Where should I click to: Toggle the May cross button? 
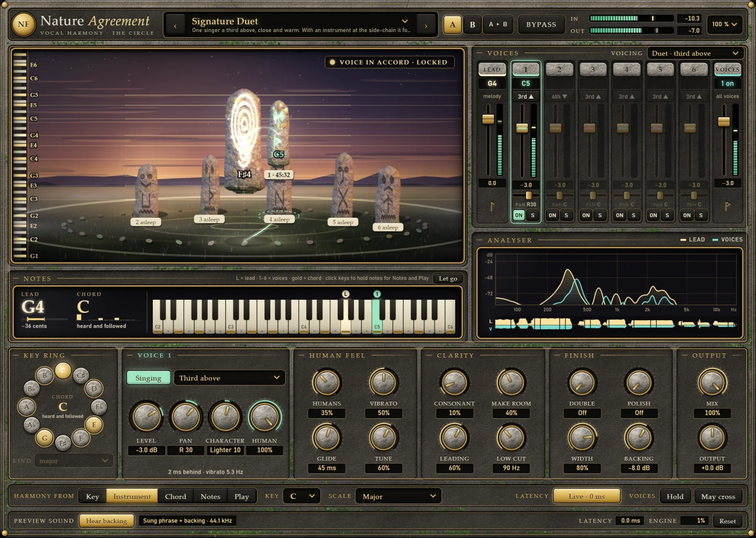(718, 497)
